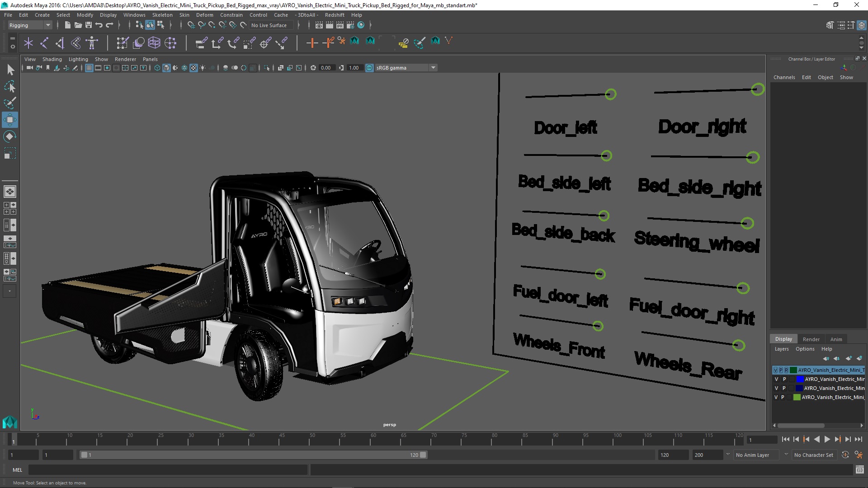The height and width of the screenshot is (488, 868).
Task: Select the Scale tool in toolbox
Action: tap(10, 153)
